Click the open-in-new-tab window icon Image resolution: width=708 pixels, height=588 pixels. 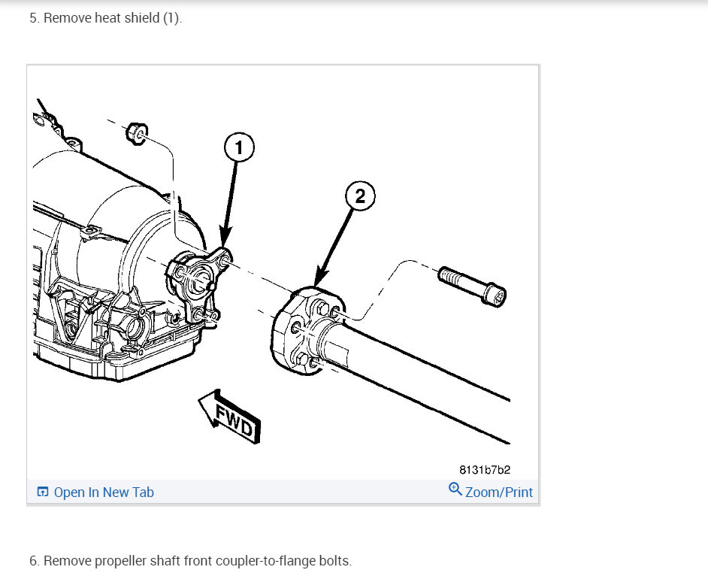pyautogui.click(x=42, y=492)
